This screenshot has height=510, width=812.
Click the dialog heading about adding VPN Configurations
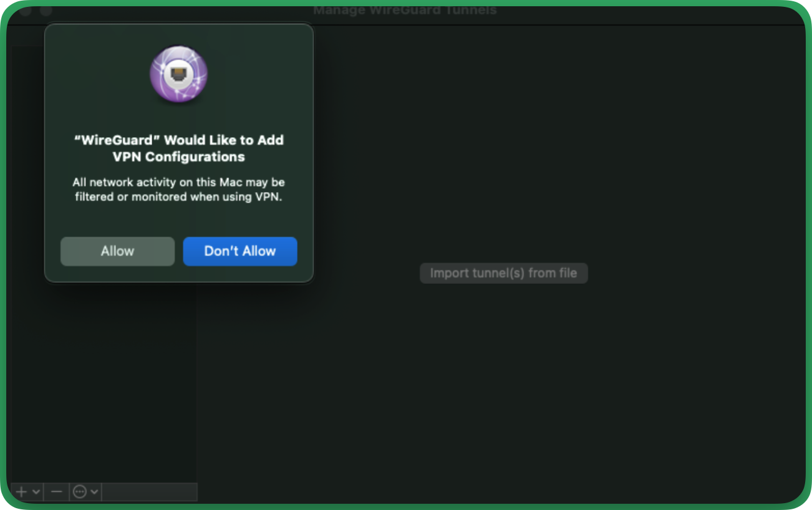tap(178, 148)
